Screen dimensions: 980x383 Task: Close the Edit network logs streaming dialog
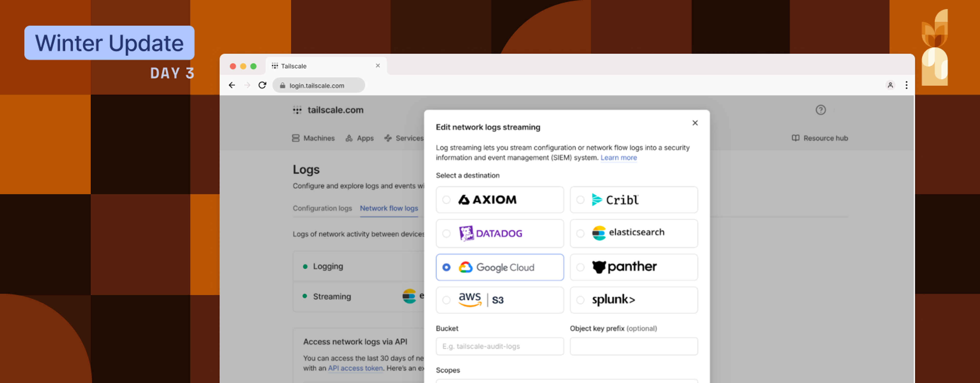tap(695, 123)
